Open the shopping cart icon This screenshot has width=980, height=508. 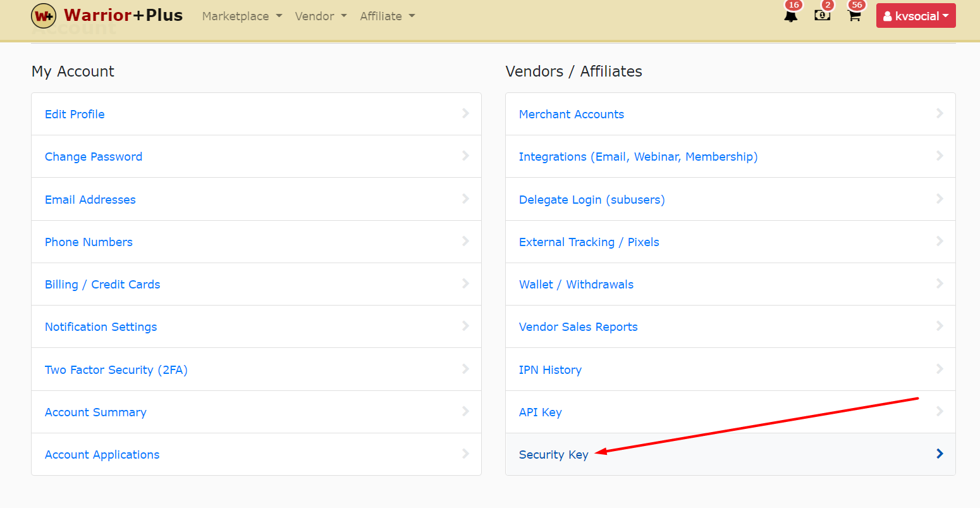pyautogui.click(x=854, y=15)
